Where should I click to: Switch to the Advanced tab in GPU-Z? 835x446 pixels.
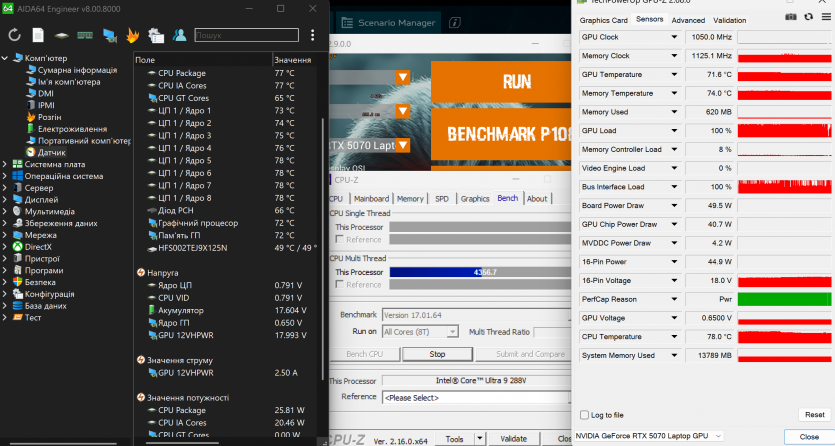[x=688, y=20]
